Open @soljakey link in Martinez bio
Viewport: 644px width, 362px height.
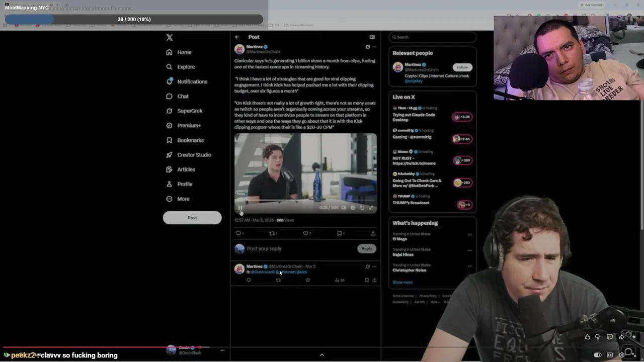(414, 81)
